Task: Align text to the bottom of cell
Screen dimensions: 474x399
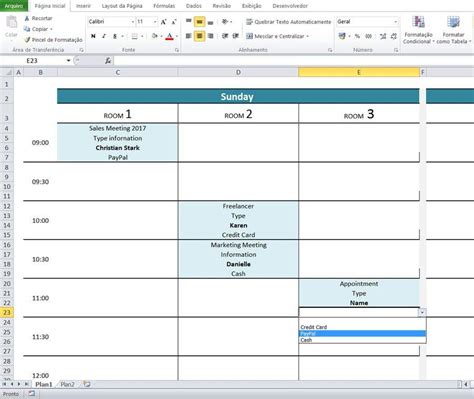Action: point(210,22)
